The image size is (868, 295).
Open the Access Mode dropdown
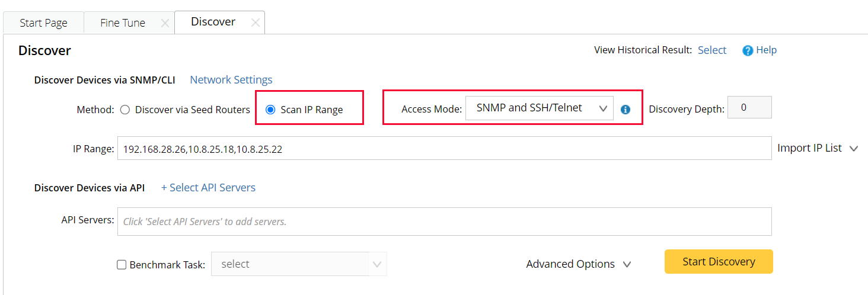[538, 108]
